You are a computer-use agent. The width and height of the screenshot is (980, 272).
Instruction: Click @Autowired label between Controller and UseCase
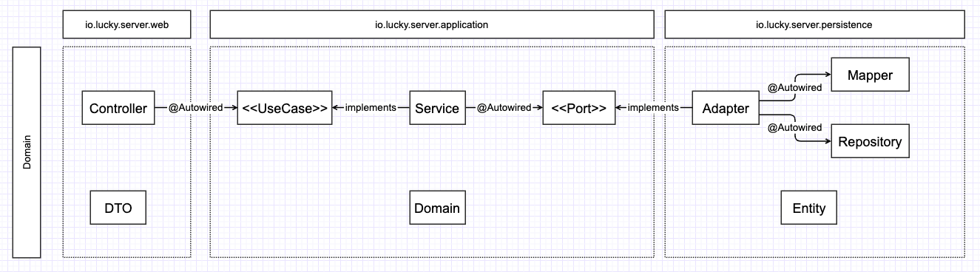(195, 108)
